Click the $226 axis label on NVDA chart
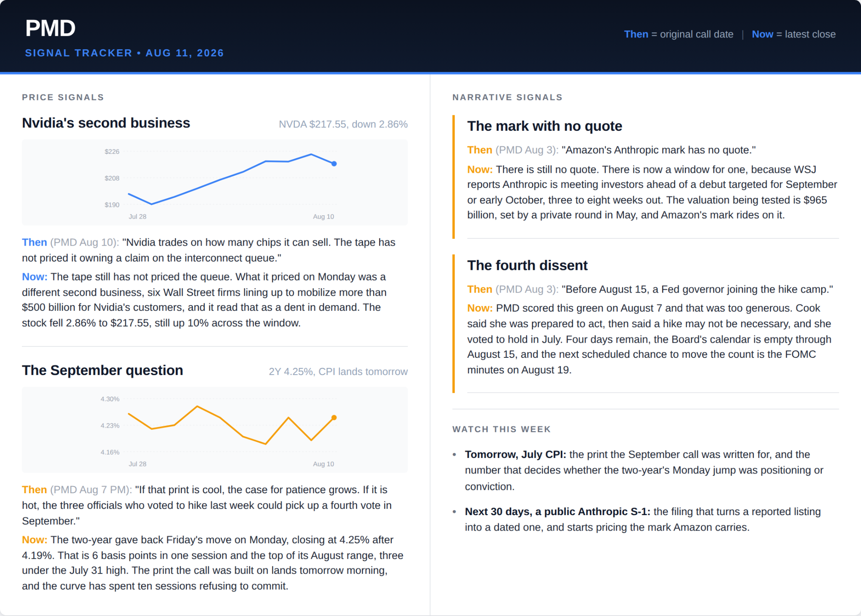Viewport: 861px width, 616px height. point(112,151)
